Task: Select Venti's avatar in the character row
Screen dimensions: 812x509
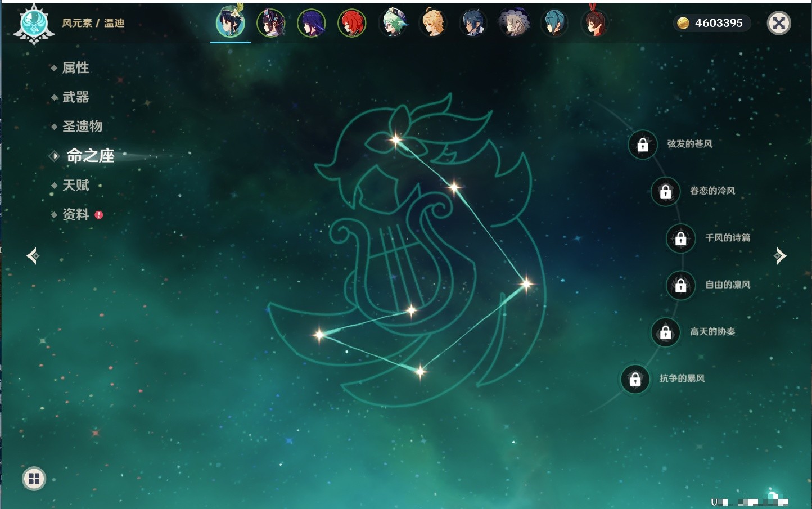Action: [x=231, y=23]
